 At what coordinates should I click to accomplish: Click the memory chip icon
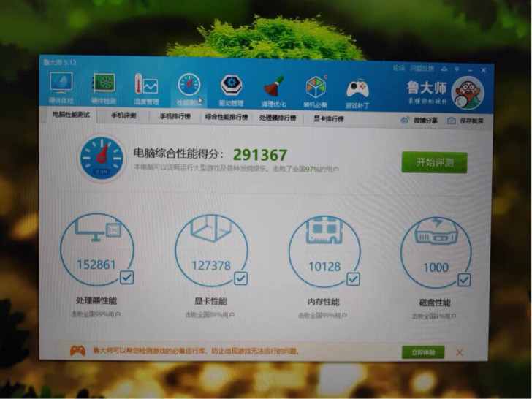click(324, 230)
